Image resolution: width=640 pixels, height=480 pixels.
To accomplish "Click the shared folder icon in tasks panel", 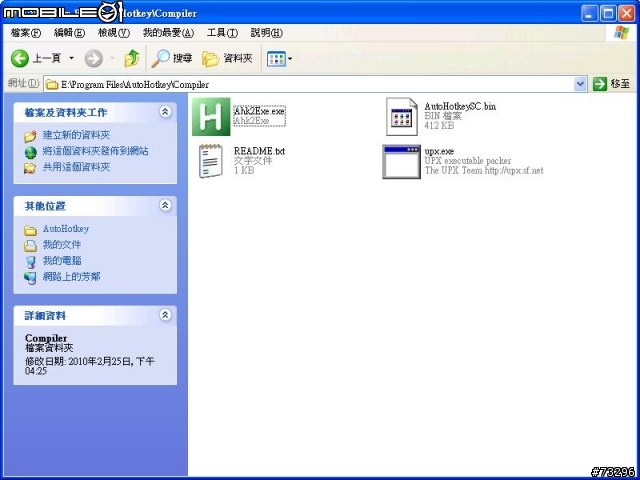I will coord(30,168).
